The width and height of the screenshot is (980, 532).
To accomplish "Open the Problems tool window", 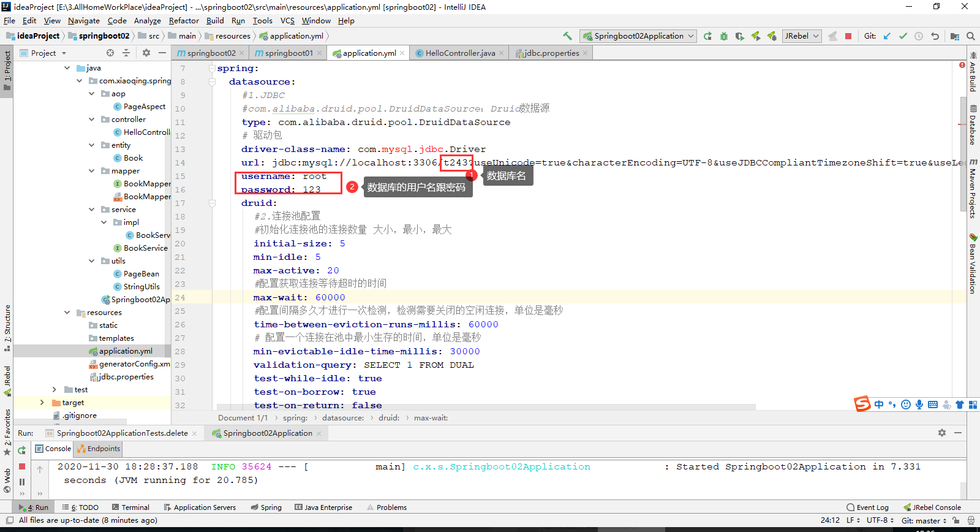I will 386,507.
